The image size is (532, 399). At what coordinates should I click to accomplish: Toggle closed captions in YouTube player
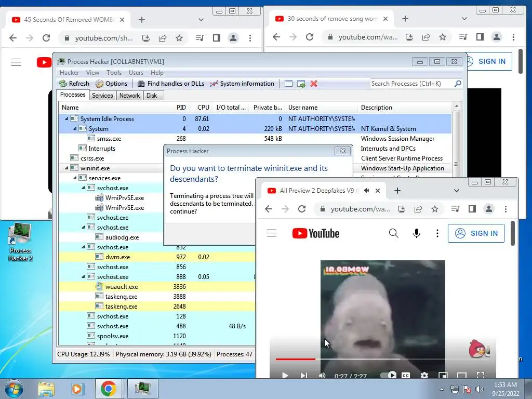(x=406, y=375)
